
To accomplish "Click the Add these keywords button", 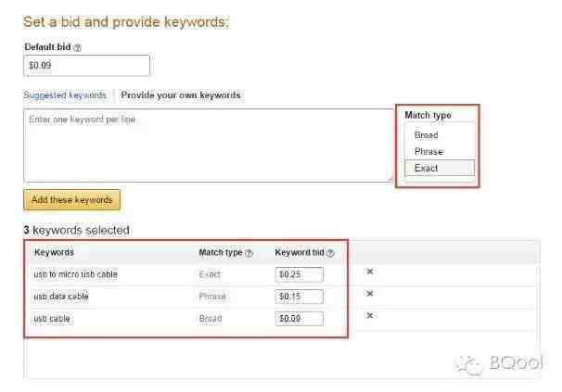I will 71,199.
